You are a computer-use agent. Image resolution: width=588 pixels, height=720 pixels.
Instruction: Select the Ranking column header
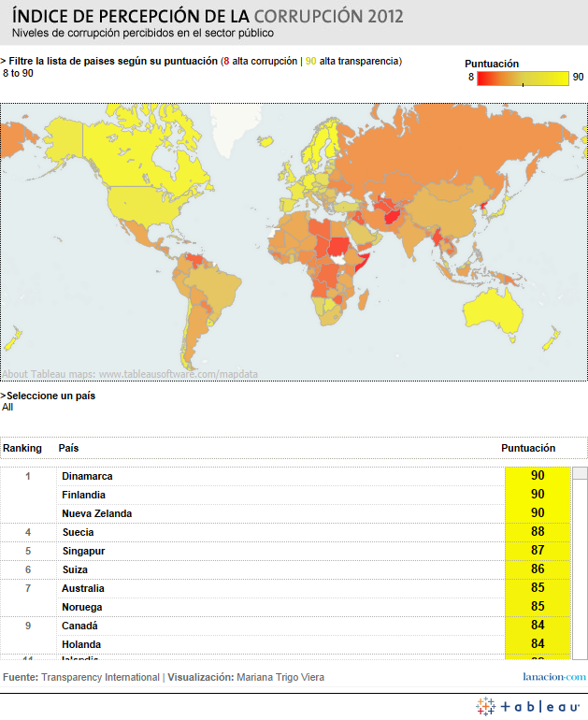[22, 448]
